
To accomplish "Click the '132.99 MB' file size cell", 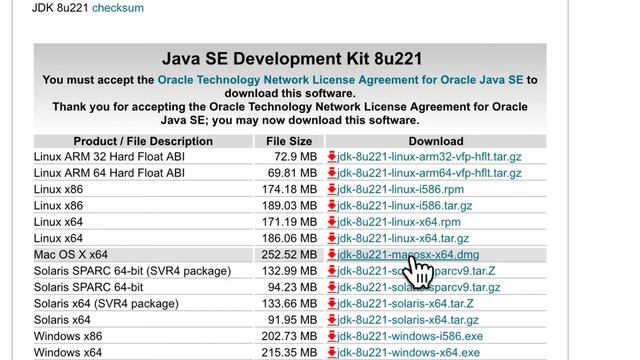I will tap(289, 271).
